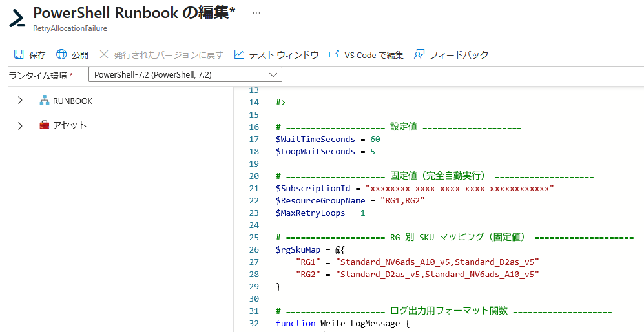Click the test window chart icon
Viewport: 644px width, 332px height.
[239, 55]
